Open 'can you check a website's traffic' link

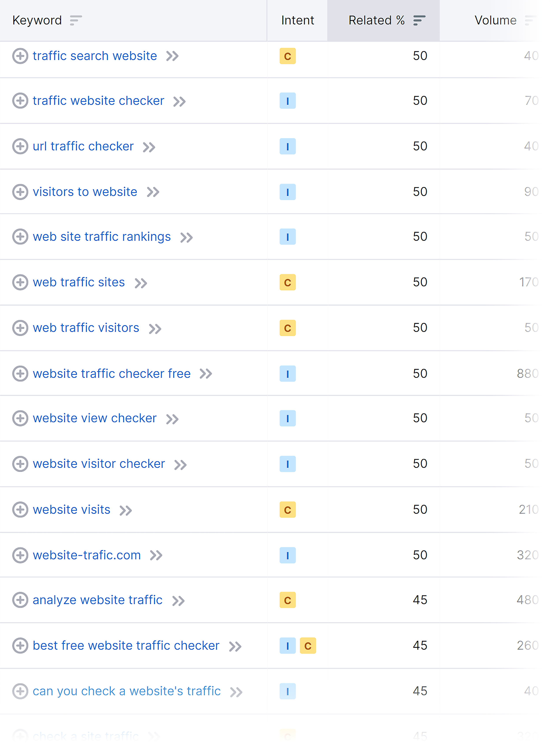click(x=126, y=691)
